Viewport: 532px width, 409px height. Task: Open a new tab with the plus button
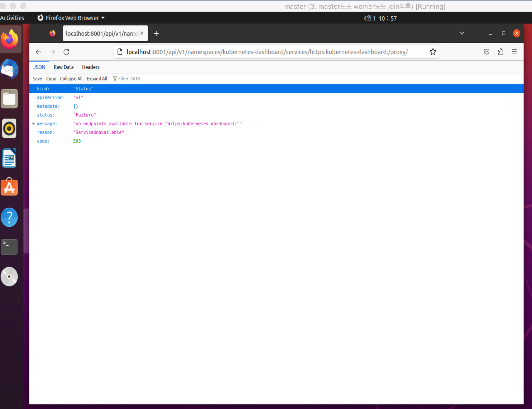(x=156, y=34)
